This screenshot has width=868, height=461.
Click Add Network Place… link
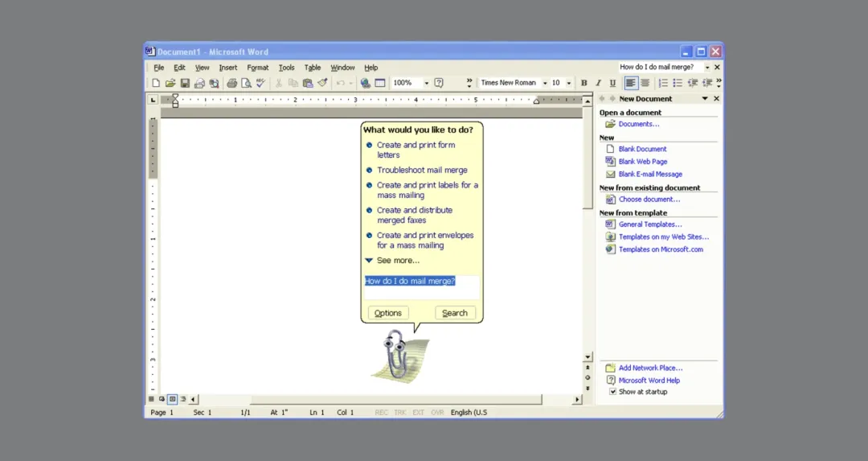(650, 368)
